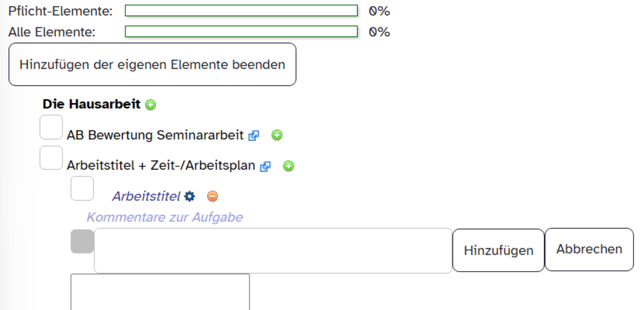Click green plus icon after AB Bewertung Seminararbeit
Image resolution: width=644 pixels, height=310 pixels.
[x=277, y=135]
